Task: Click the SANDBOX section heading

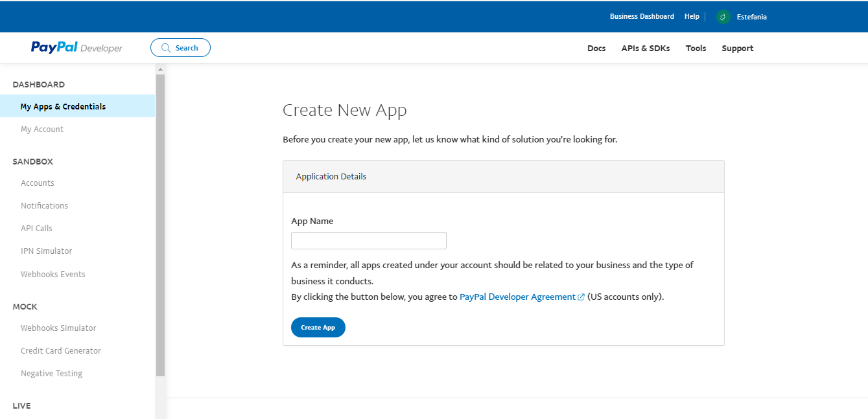Action: (x=33, y=162)
